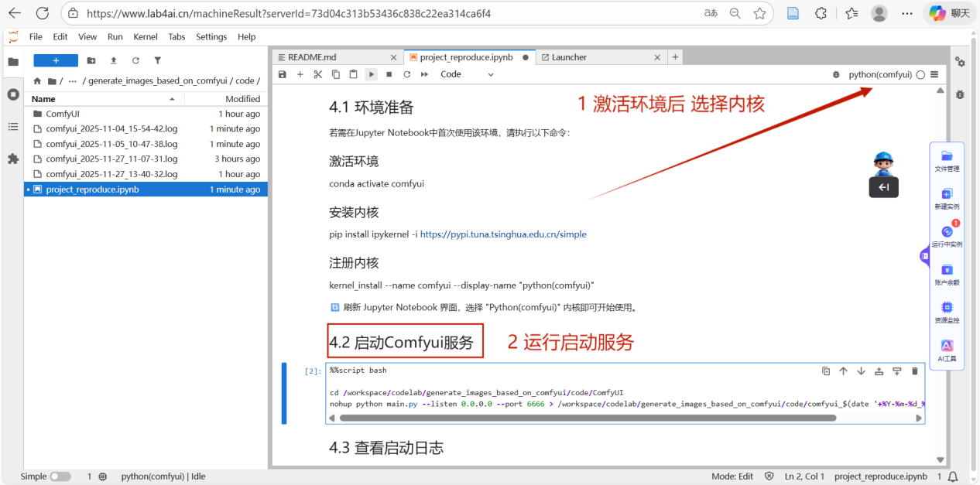Image resolution: width=980 pixels, height=485 pixels.
Task: Refresh the file browser list
Action: click(x=135, y=60)
